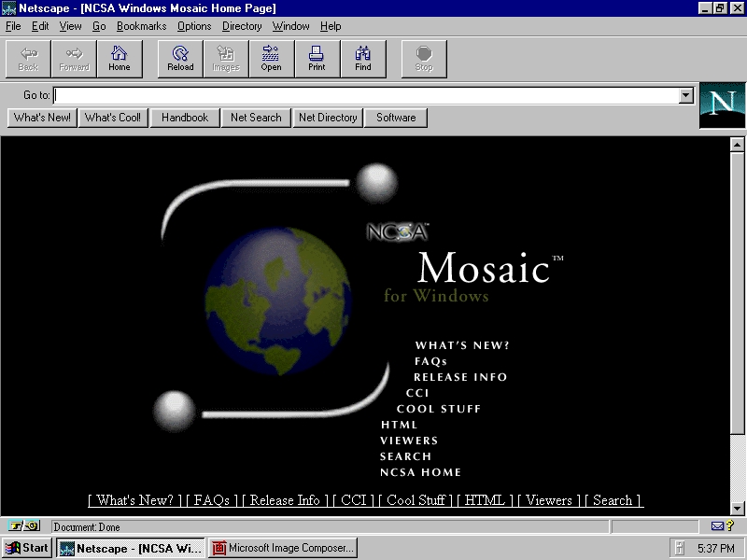Click the Stop loading button
This screenshot has width=747, height=560.
[424, 59]
